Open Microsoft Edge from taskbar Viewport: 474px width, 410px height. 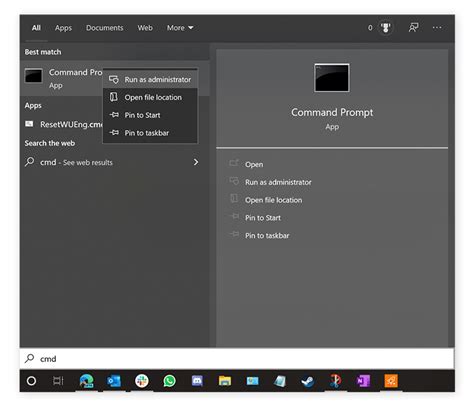tap(87, 381)
